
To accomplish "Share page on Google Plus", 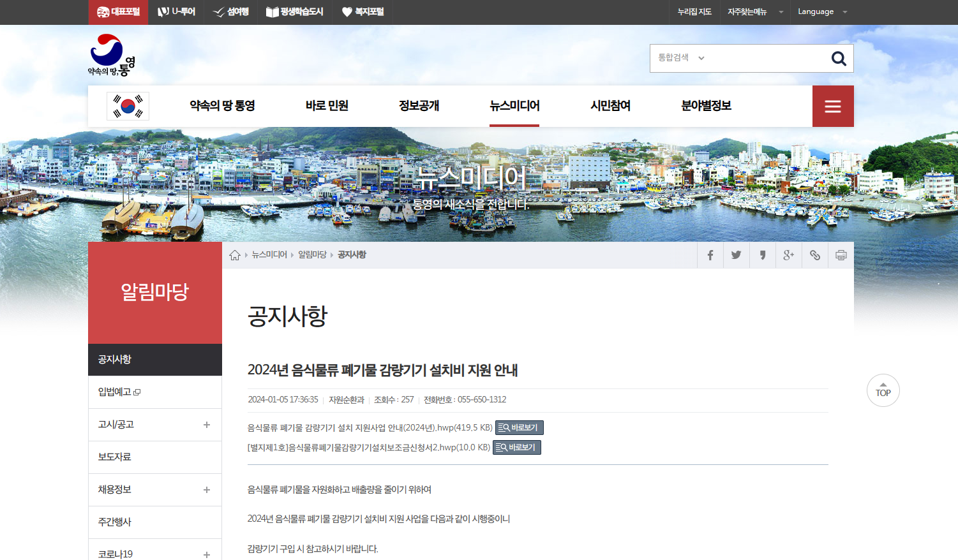I will [789, 255].
